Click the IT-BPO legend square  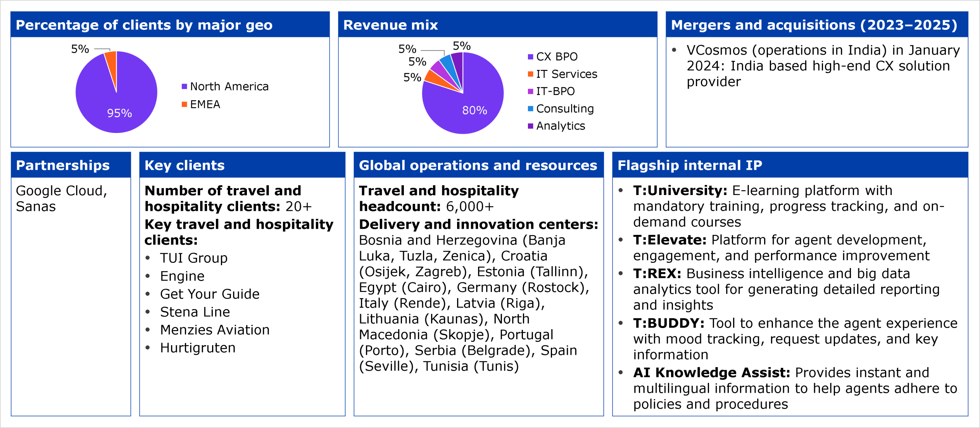pos(530,91)
